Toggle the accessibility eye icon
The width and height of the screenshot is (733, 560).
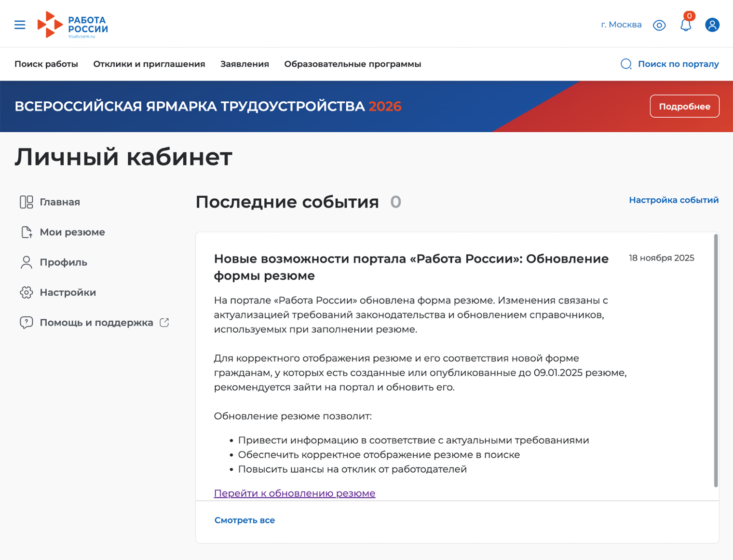[x=659, y=25]
